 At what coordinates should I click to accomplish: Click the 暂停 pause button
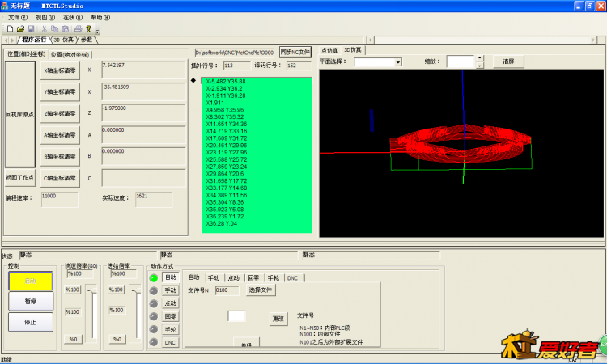[x=31, y=302]
